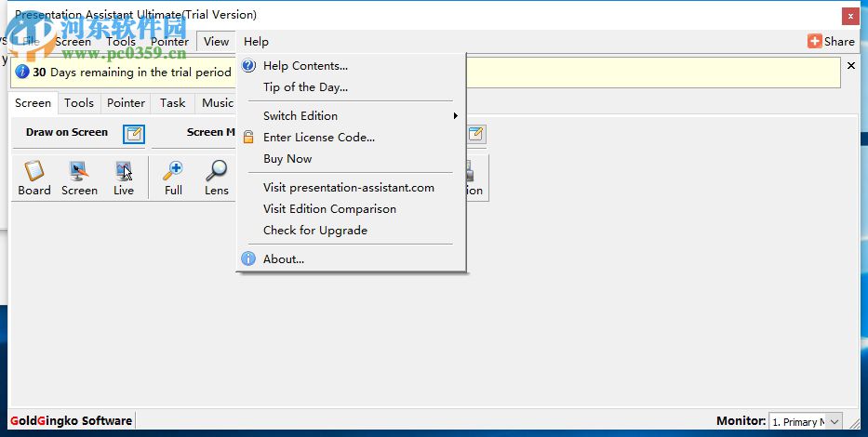Expand the Switch Edition submenu
Viewport: 868px width, 437px height.
pyautogui.click(x=351, y=116)
